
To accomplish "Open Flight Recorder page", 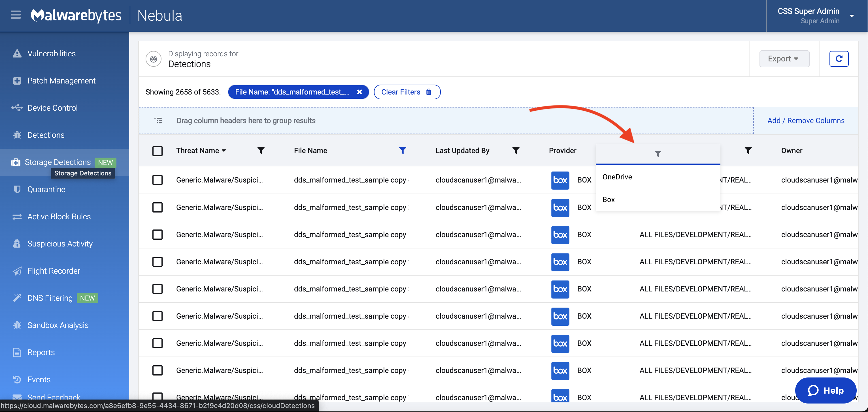I will 54,271.
